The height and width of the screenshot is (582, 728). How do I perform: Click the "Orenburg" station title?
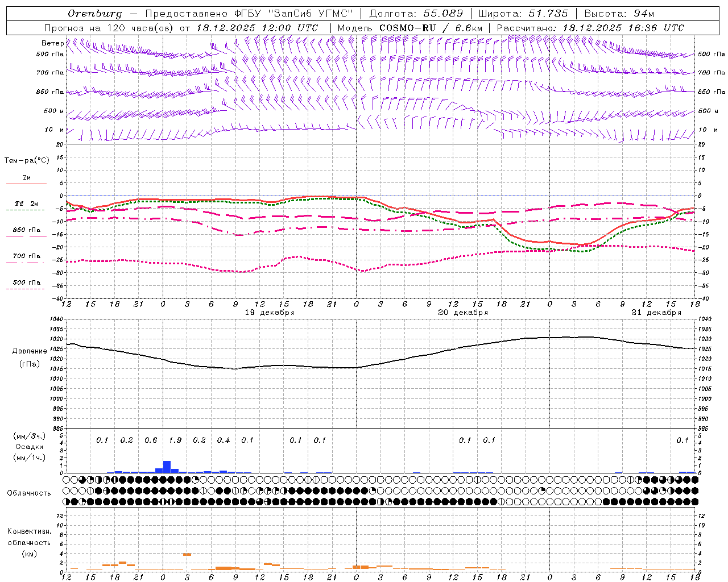pos(95,14)
